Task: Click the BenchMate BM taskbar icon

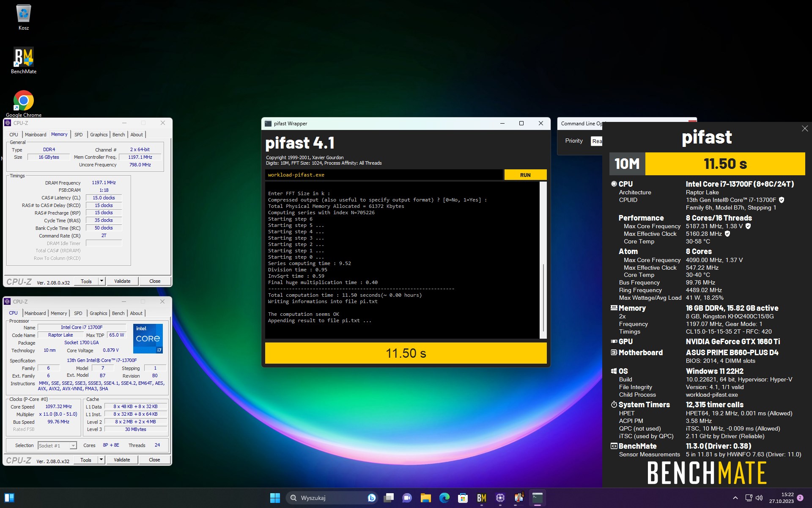Action: tap(481, 498)
